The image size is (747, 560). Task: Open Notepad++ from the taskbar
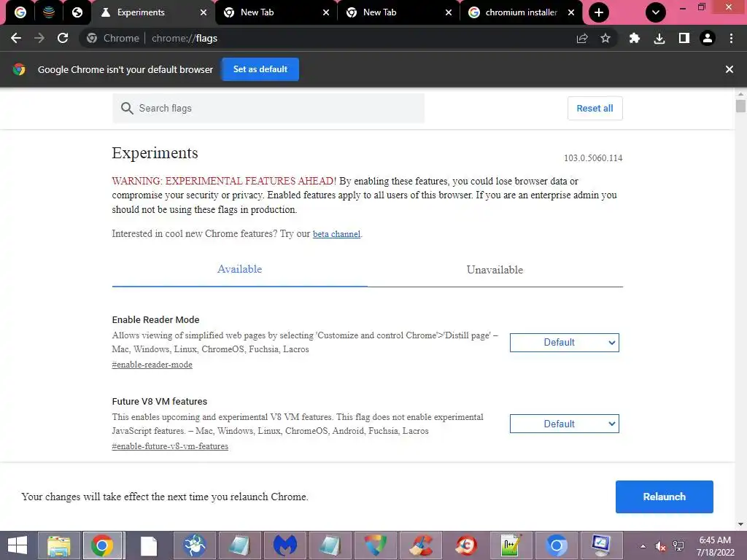point(511,545)
